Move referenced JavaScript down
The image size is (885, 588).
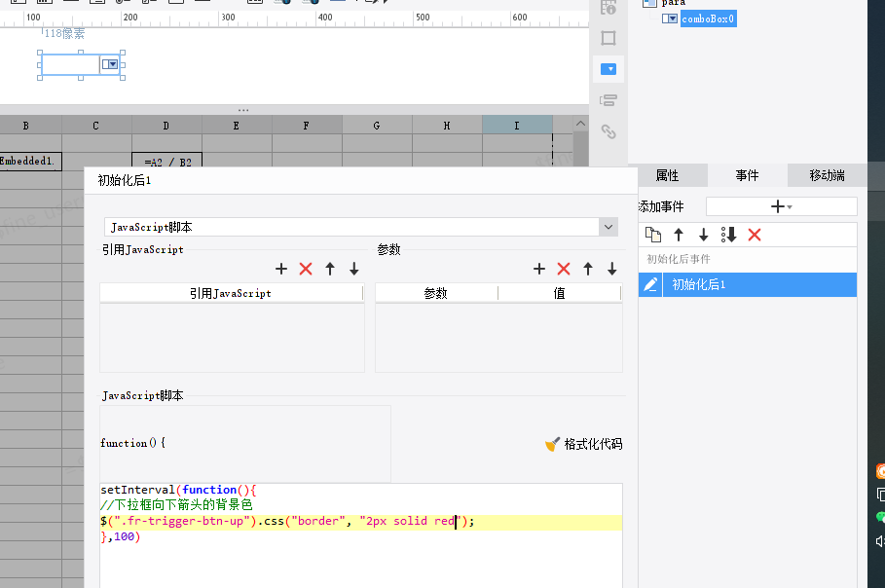point(353,269)
